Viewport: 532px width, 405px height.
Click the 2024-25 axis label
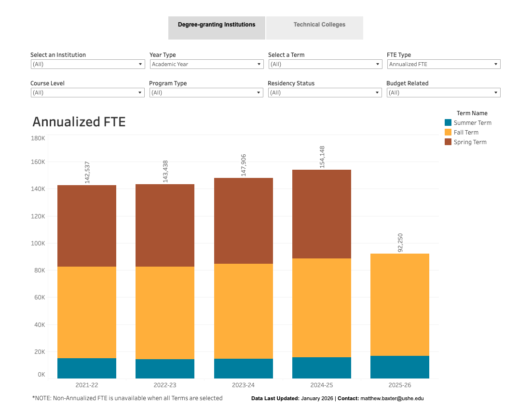click(x=322, y=385)
